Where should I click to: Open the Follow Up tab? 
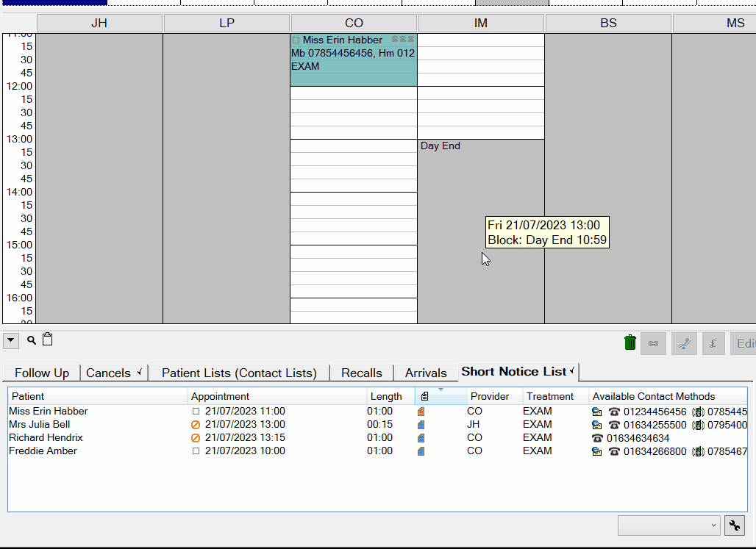pyautogui.click(x=42, y=373)
